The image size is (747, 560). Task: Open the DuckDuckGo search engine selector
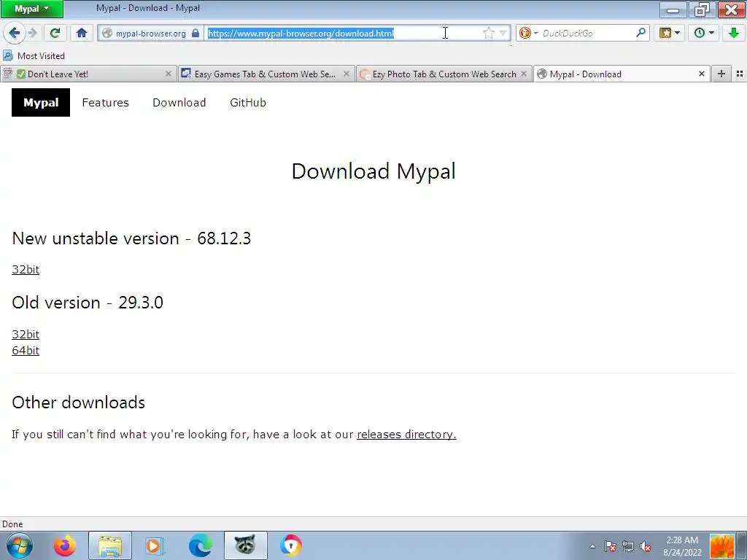(x=528, y=33)
